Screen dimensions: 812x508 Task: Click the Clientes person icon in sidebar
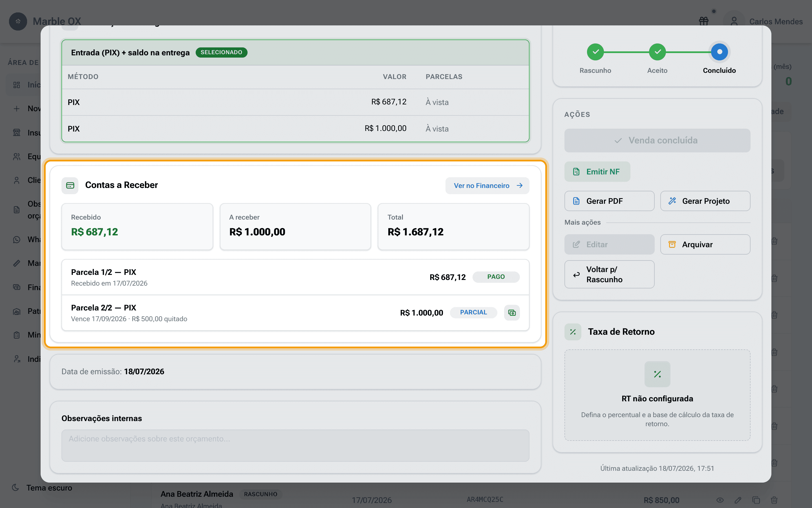point(17,180)
